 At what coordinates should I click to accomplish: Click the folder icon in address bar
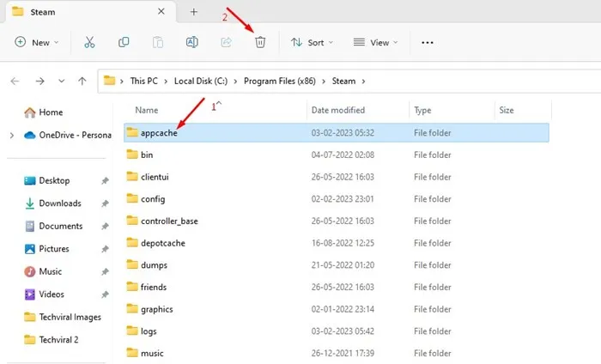(x=109, y=81)
